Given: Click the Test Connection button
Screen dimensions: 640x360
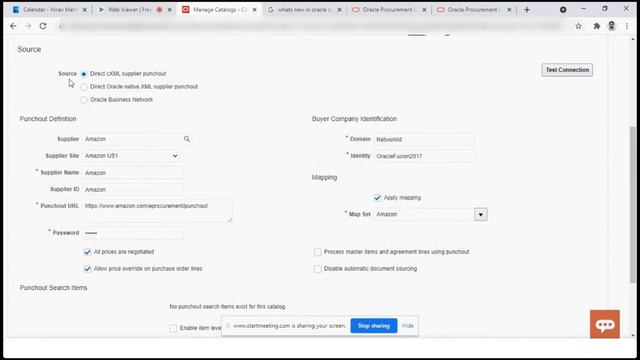Looking at the screenshot, I should [567, 70].
